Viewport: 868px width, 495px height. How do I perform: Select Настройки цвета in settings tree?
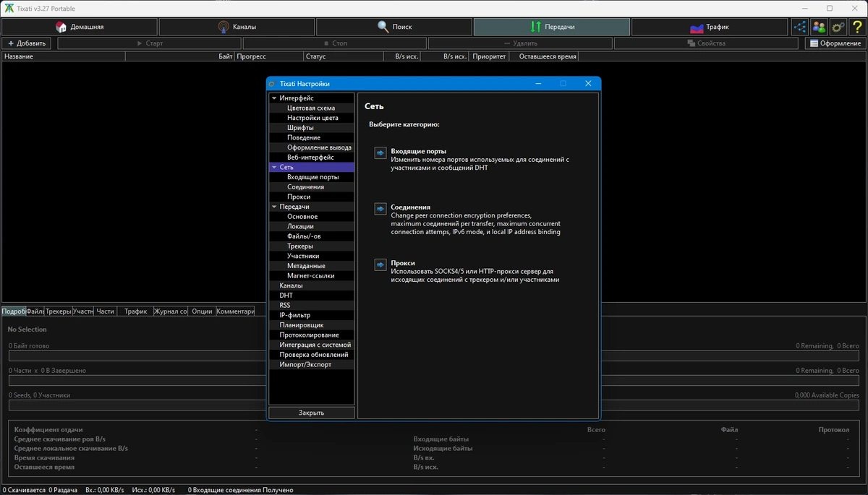tap(311, 118)
